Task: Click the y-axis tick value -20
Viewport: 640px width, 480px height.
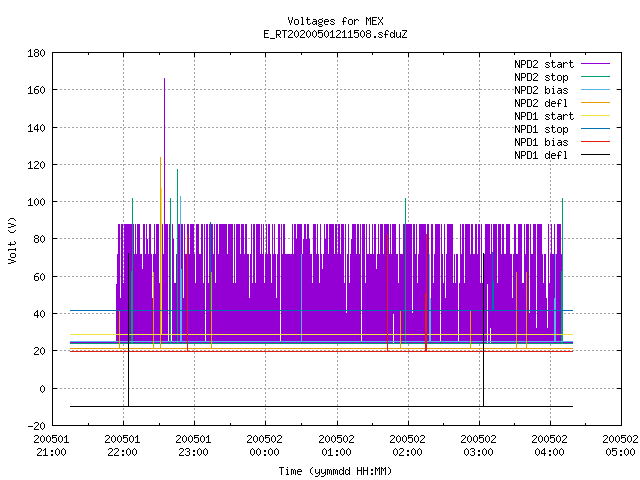Action: 36,426
